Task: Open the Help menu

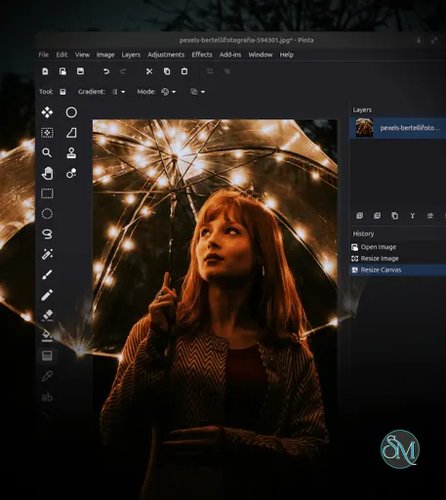Action: tap(286, 55)
